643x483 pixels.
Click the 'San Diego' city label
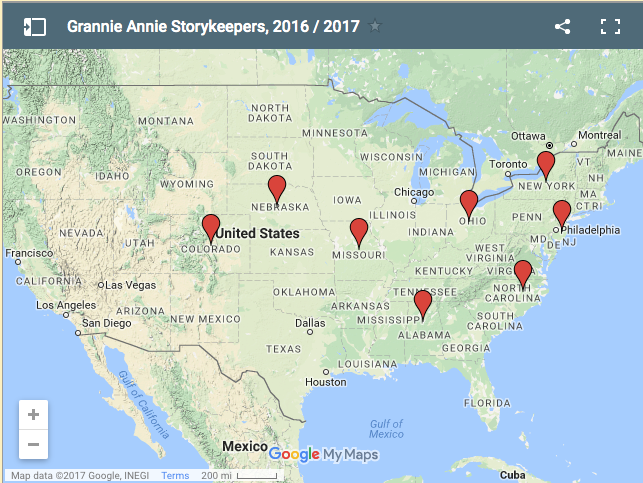(107, 323)
